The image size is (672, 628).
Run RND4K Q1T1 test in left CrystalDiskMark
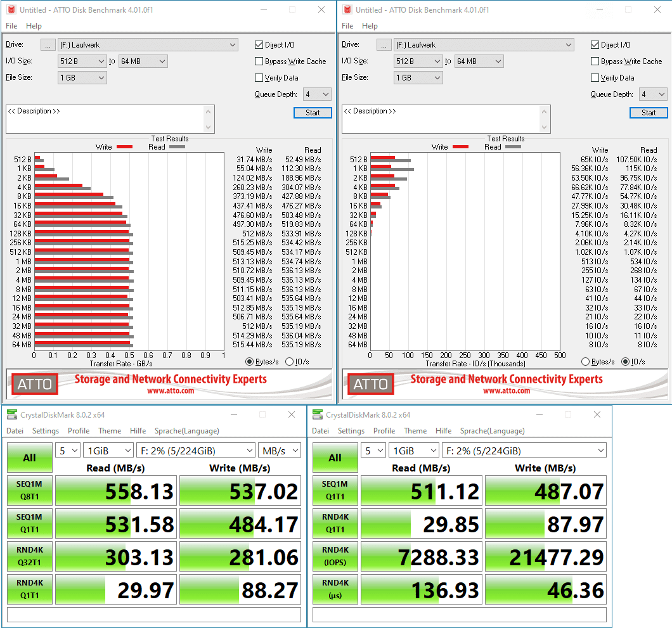30,589
